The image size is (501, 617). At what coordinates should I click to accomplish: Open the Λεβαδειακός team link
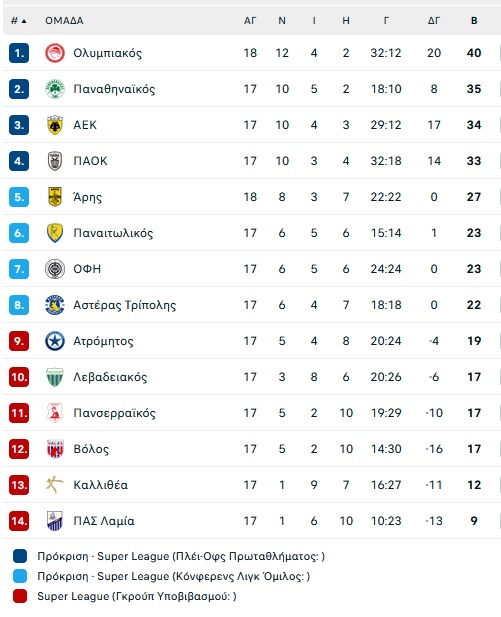click(110, 377)
